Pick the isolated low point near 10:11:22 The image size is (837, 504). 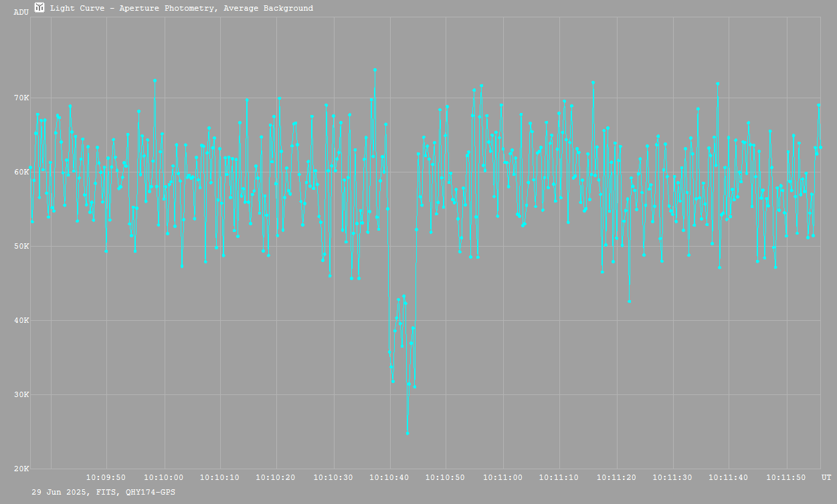629,301
